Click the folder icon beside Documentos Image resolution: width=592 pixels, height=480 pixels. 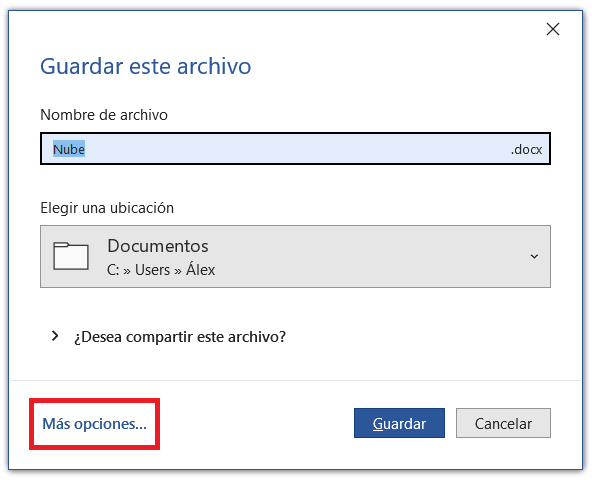click(x=71, y=256)
